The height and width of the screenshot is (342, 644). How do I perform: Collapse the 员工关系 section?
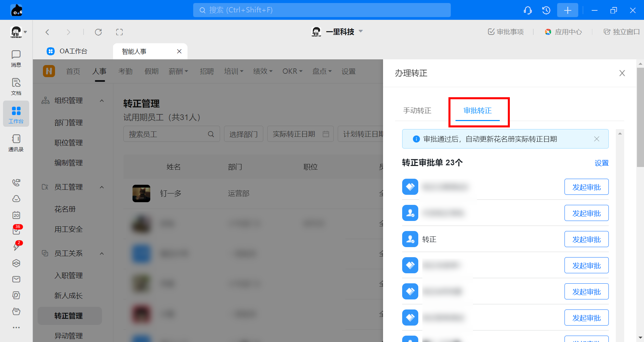pos(102,253)
